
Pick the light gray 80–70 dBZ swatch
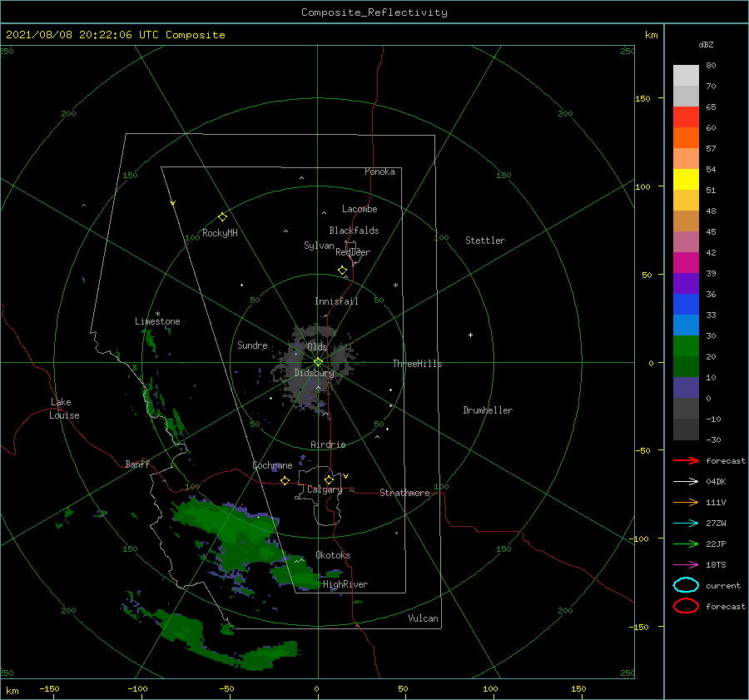(686, 76)
